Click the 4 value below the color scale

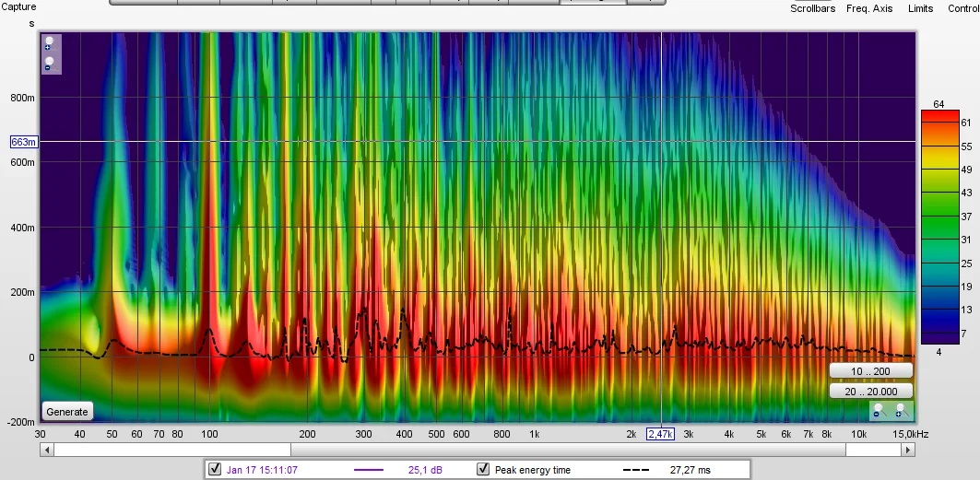click(939, 352)
